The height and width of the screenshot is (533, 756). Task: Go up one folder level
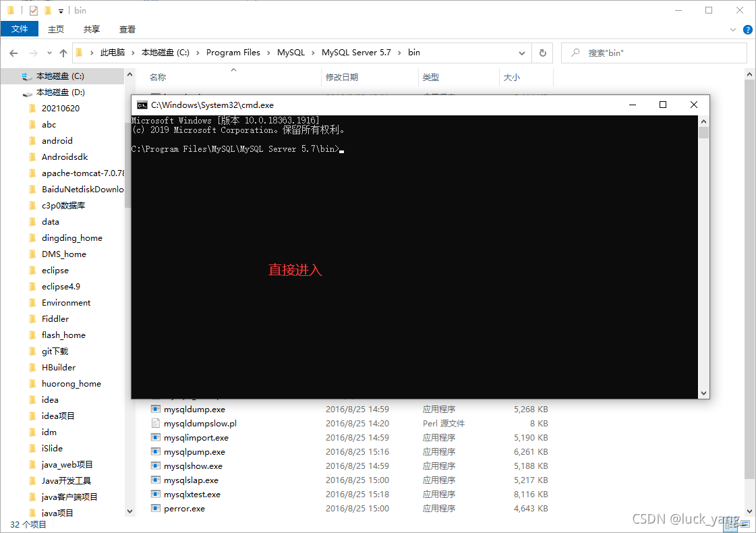coord(63,53)
